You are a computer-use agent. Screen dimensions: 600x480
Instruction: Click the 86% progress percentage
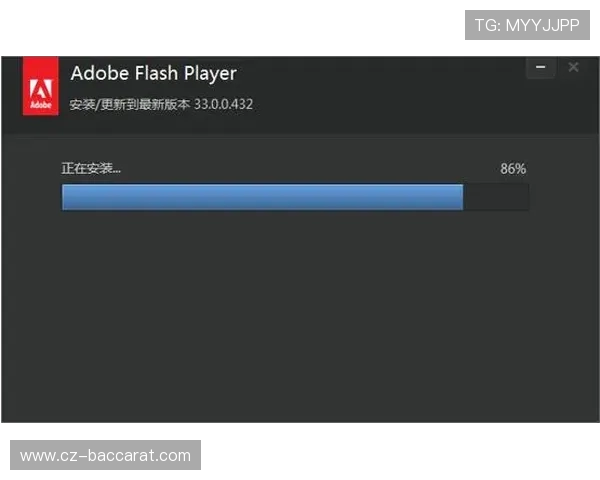[x=513, y=169]
